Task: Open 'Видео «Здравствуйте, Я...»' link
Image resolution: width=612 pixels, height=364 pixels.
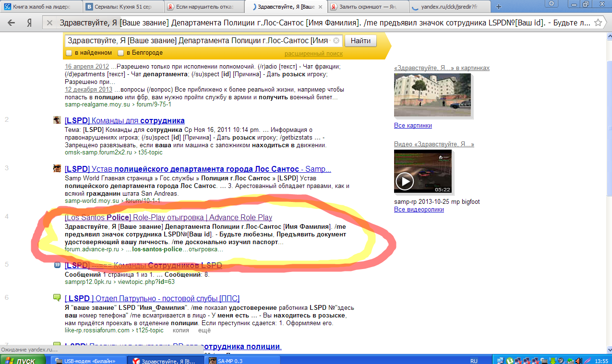Action: (434, 144)
